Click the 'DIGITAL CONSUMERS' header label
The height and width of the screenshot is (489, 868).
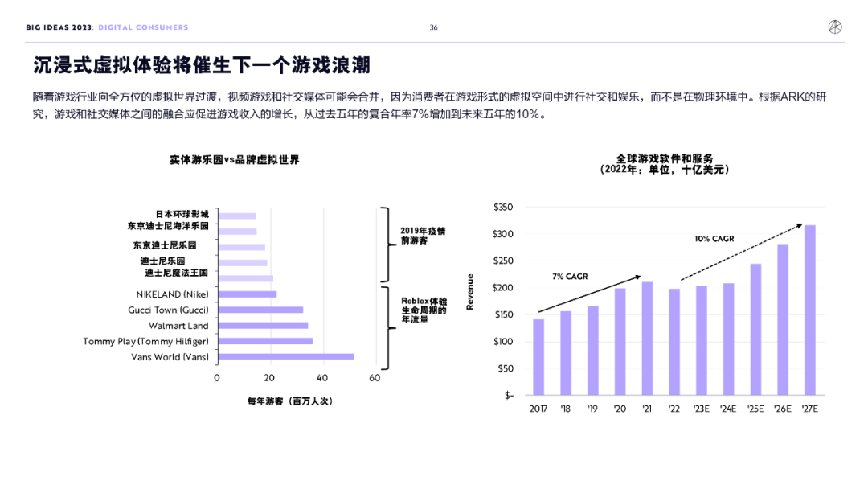point(143,27)
